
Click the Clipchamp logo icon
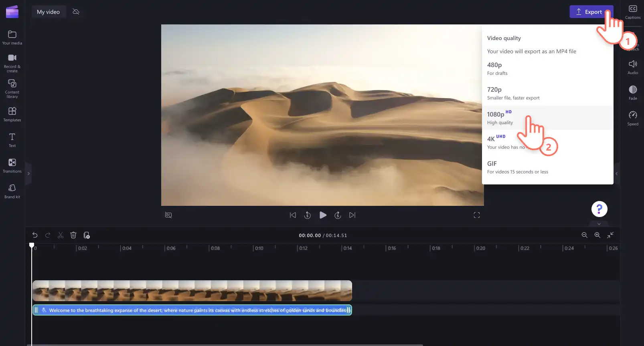[12, 12]
